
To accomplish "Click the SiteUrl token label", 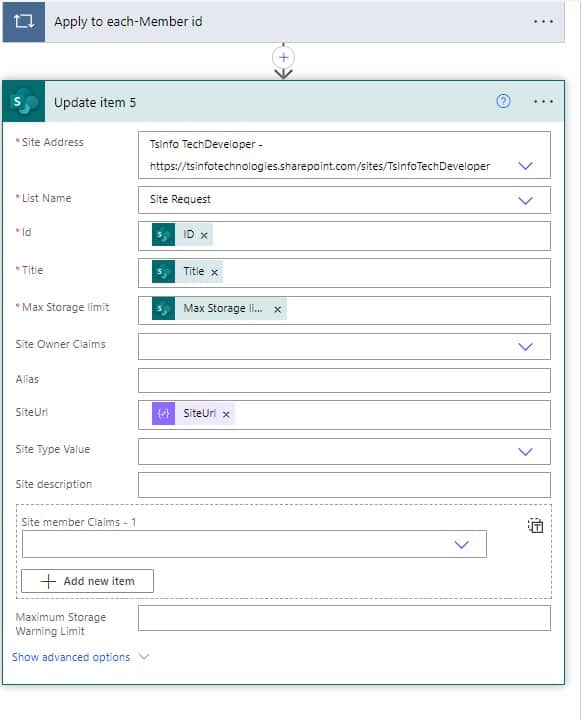I will [199, 413].
